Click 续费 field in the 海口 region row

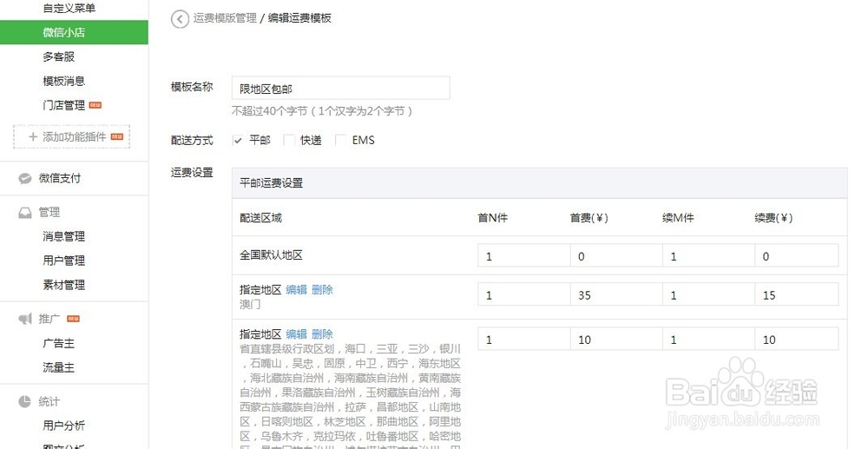point(797,339)
